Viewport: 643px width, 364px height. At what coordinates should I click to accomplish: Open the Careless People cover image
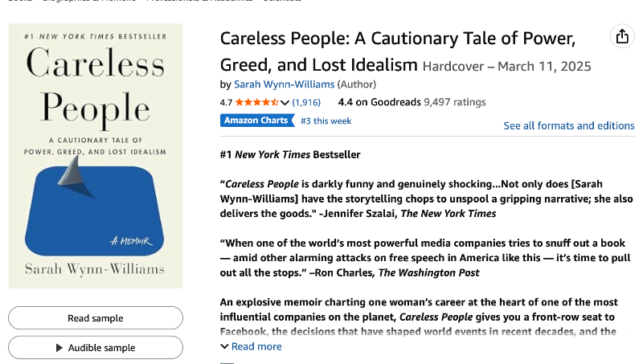tap(96, 156)
